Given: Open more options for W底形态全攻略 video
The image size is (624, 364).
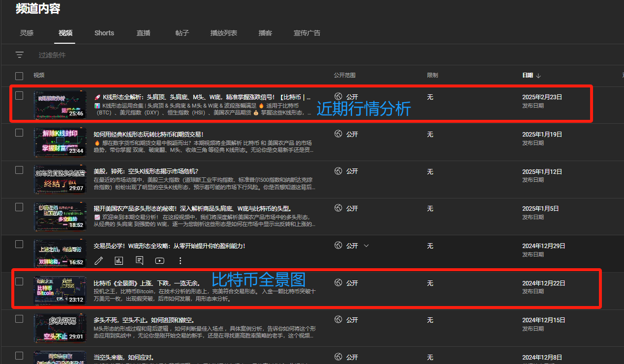Looking at the screenshot, I should [180, 261].
